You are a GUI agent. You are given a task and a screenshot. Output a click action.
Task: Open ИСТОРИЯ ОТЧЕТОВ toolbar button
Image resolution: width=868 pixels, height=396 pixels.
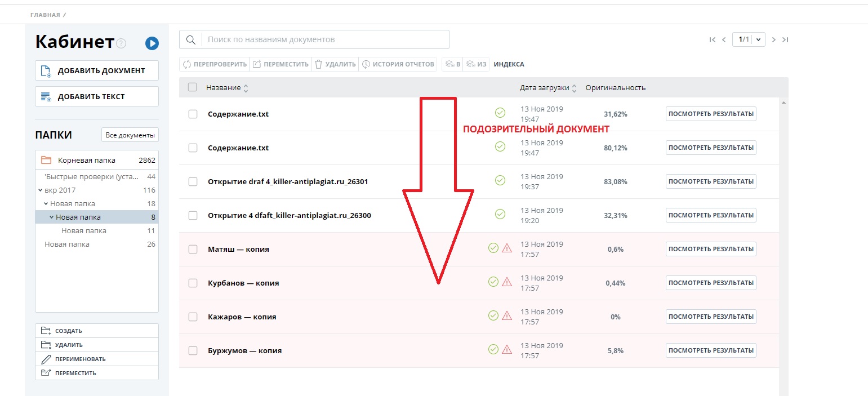point(398,64)
